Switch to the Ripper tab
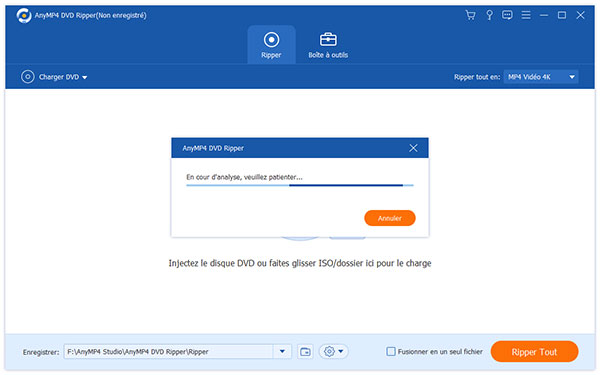The width and height of the screenshot is (600, 375). [271, 45]
